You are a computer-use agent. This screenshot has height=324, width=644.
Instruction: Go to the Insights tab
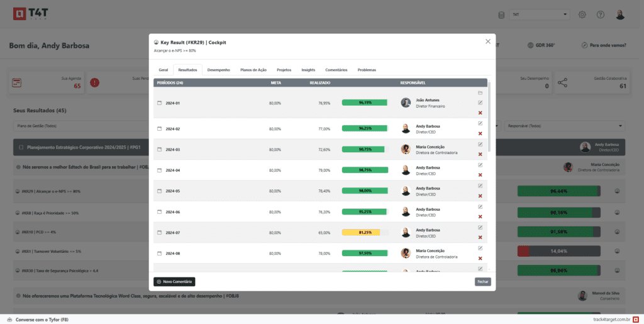pos(308,70)
